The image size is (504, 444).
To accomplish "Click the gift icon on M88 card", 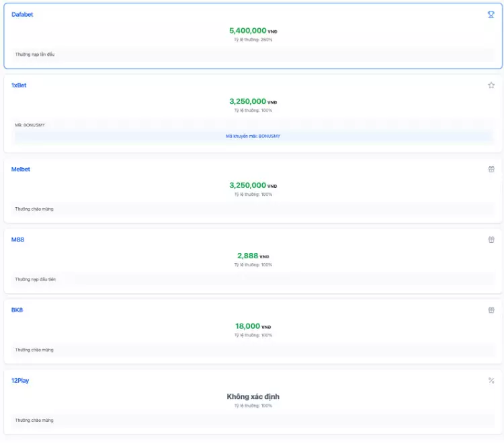I will [x=491, y=239].
